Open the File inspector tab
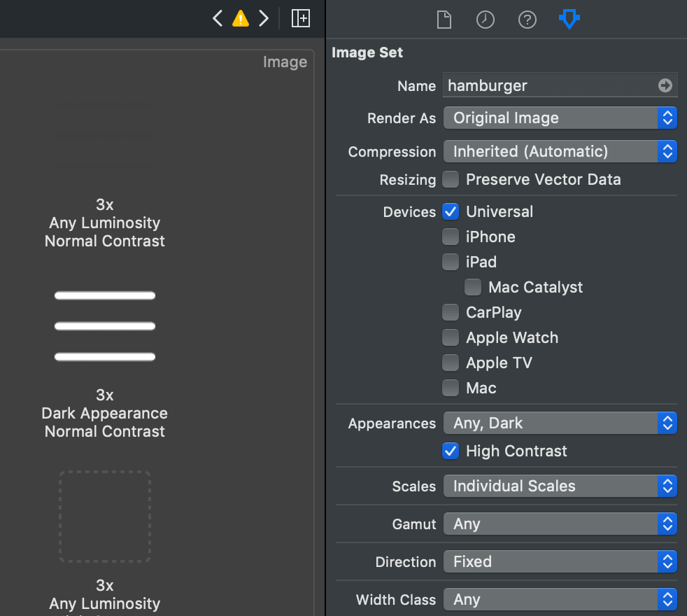This screenshot has height=616, width=687. pos(444,20)
